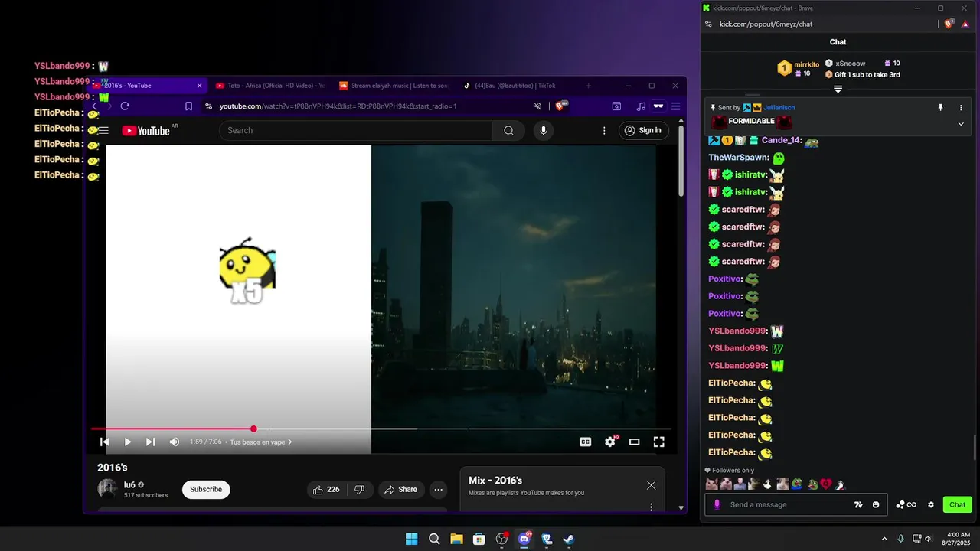The width and height of the screenshot is (980, 551).
Task: Open the Brave main hamburger menu
Action: click(x=675, y=106)
